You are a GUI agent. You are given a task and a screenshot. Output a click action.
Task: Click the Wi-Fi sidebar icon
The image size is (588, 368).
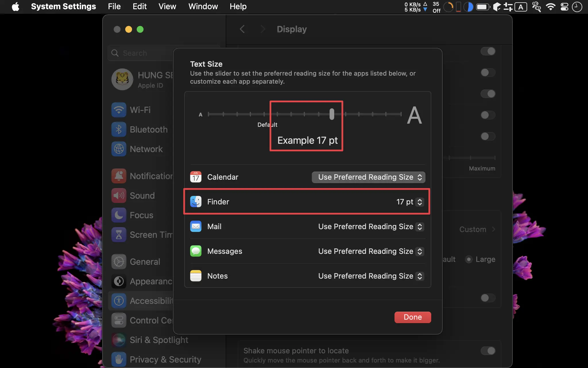pos(119,110)
